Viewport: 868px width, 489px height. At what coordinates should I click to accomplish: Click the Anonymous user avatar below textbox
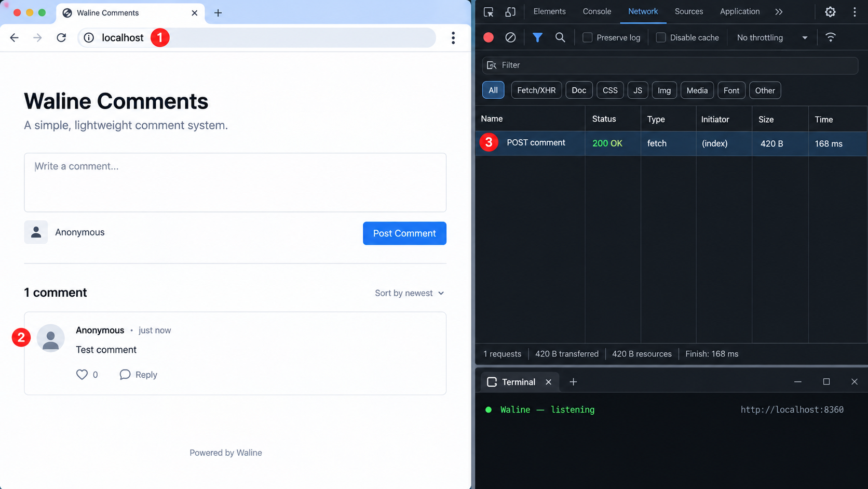click(36, 232)
